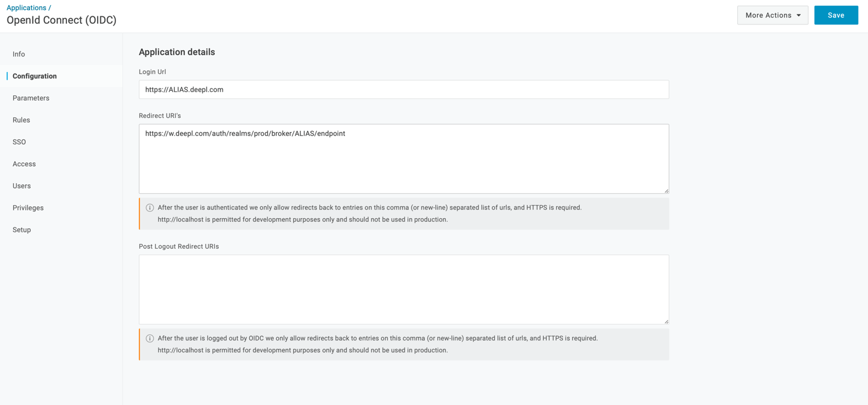Switch to the Rules section
868x405 pixels.
click(21, 120)
